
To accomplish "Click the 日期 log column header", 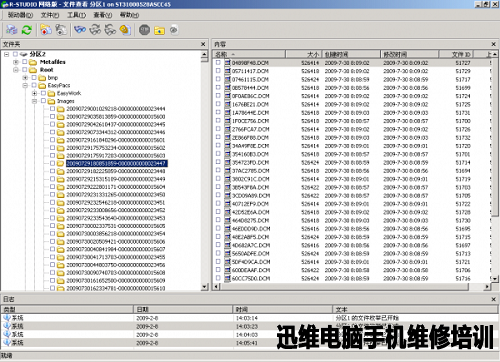I will point(183,309).
